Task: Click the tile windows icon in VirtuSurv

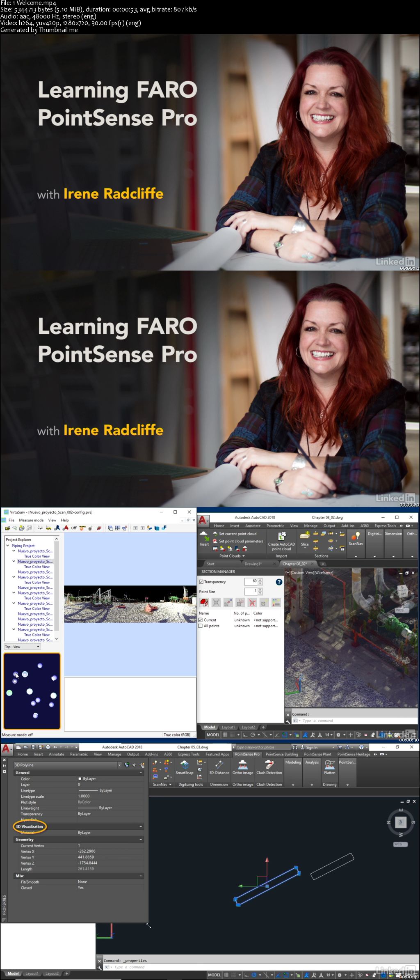Action: (118, 528)
